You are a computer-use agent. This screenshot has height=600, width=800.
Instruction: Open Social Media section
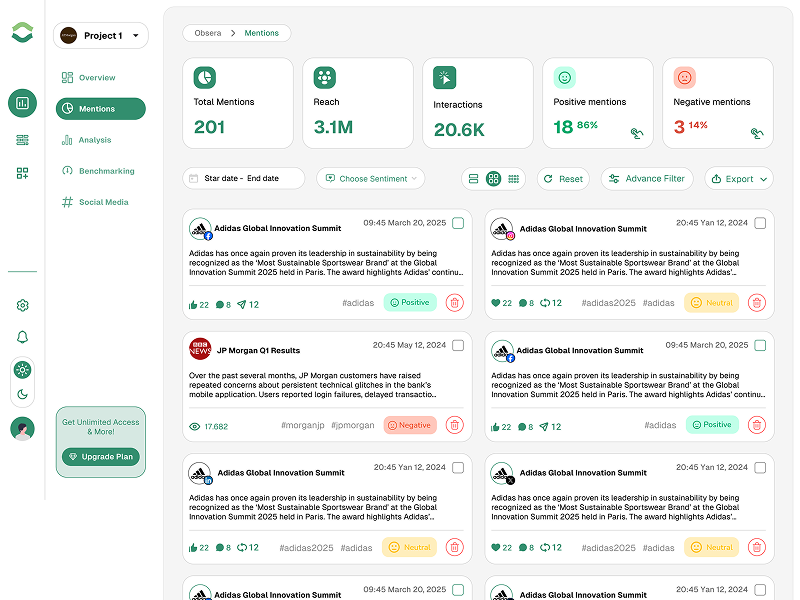click(95, 202)
